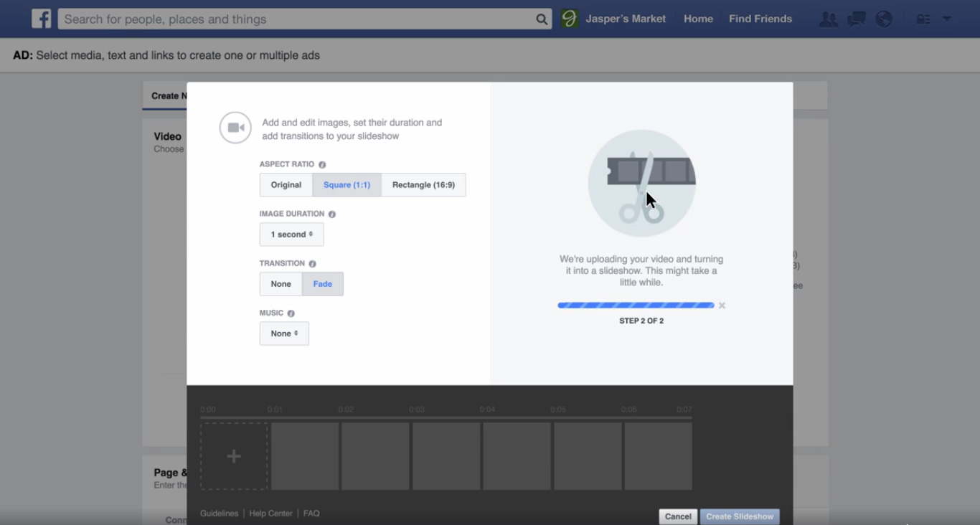The height and width of the screenshot is (525, 980).
Task: Add image with plus tile in timeline
Action: point(234,456)
